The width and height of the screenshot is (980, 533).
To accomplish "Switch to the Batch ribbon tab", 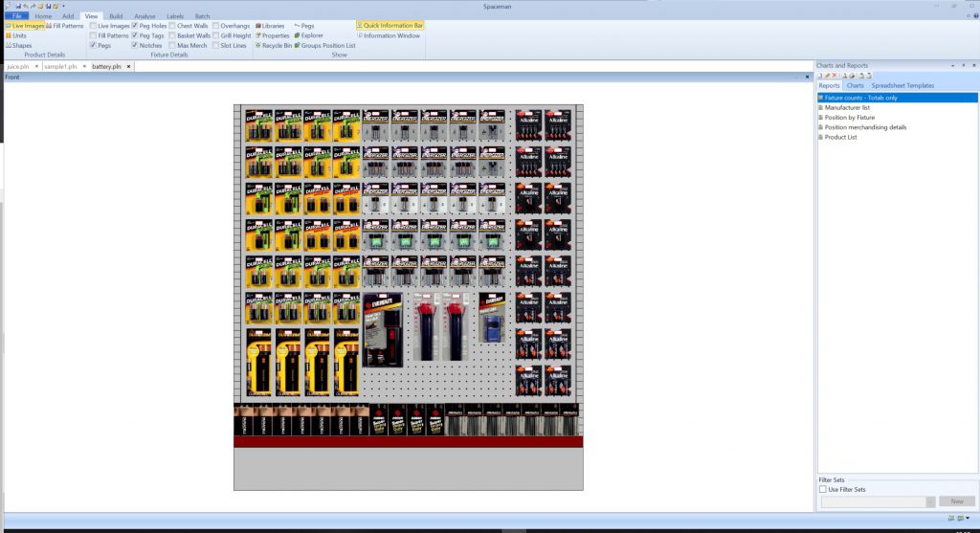I will tap(202, 16).
